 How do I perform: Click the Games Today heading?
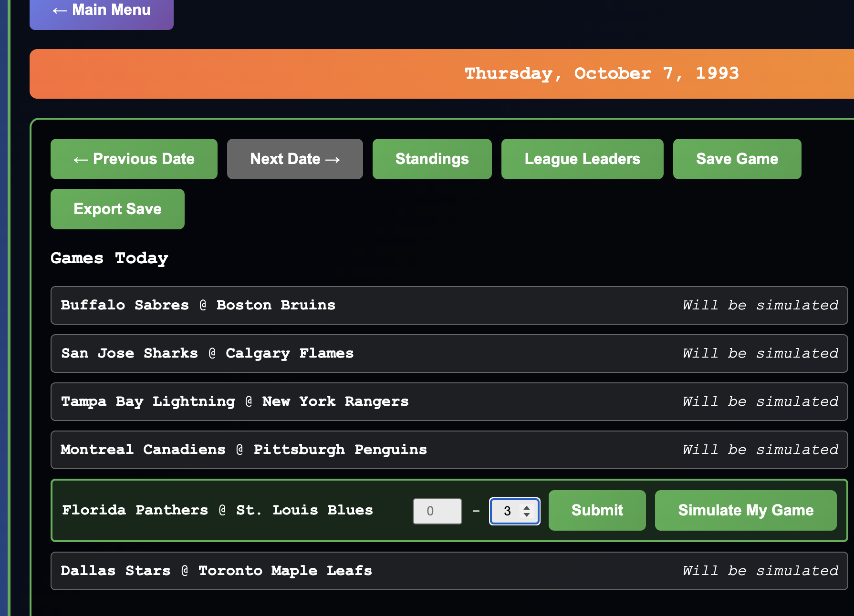[x=109, y=258]
